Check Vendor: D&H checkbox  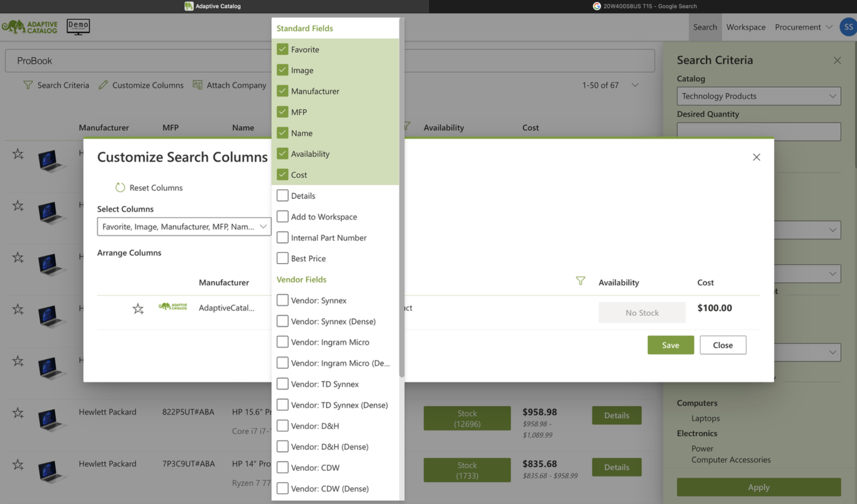283,426
